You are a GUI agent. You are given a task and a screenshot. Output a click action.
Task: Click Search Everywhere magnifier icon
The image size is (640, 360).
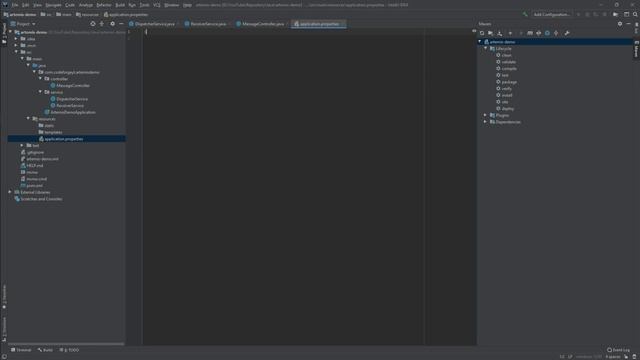pyautogui.click(x=635, y=14)
